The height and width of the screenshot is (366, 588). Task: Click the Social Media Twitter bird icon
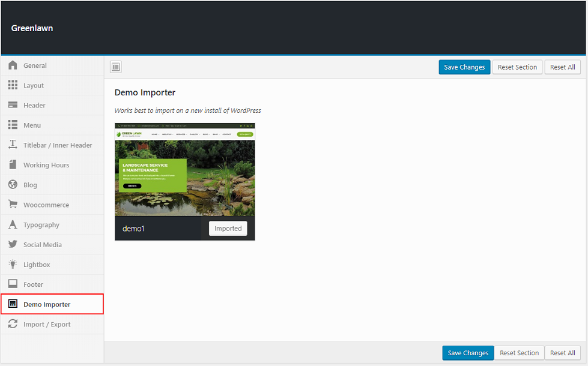pyautogui.click(x=13, y=245)
